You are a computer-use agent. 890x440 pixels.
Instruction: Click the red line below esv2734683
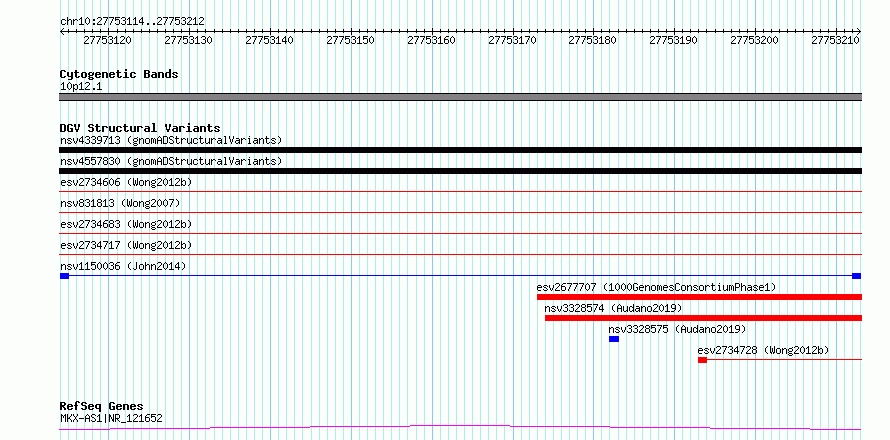point(460,234)
